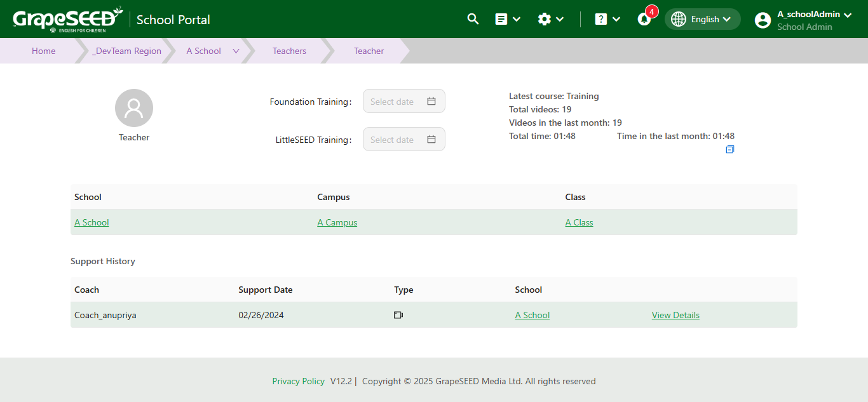Click the expand window icon under training stats
This screenshot has width=868, height=402.
730,150
